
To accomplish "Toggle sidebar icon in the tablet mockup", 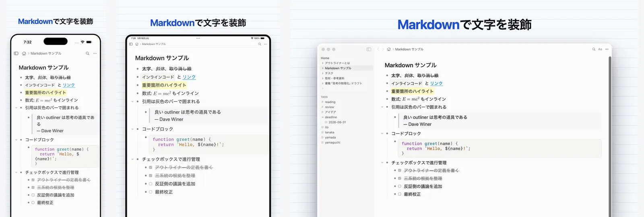I will 131,44.
